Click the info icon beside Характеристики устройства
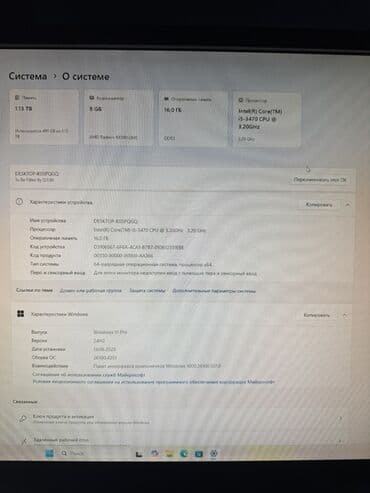Image resolution: width=370 pixels, height=493 pixels. coord(19,202)
